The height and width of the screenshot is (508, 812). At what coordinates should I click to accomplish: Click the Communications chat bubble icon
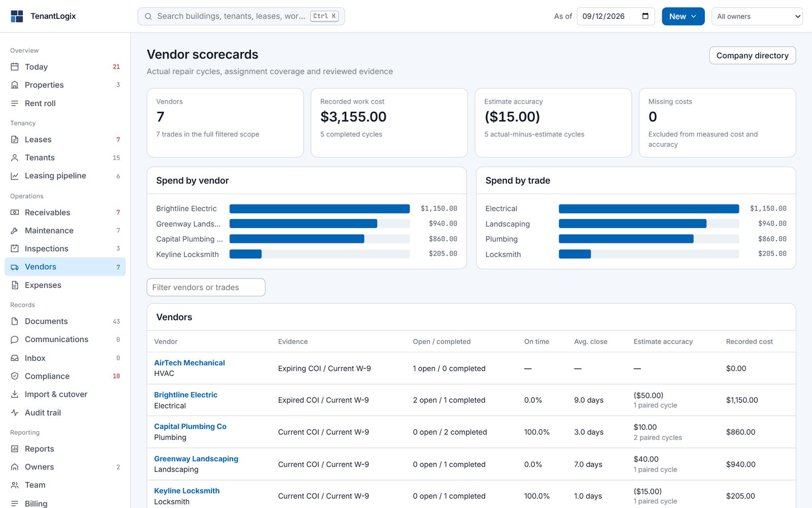click(x=15, y=339)
